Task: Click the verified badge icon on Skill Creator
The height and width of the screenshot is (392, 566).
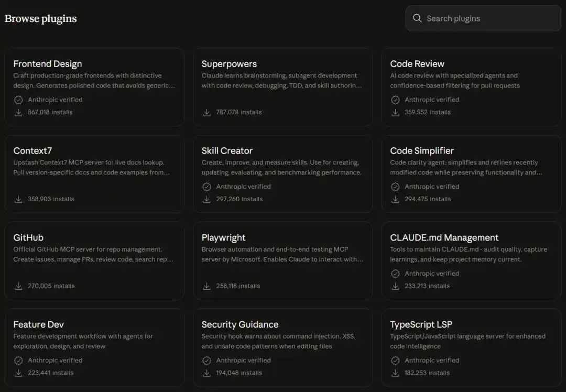Action: pos(206,187)
